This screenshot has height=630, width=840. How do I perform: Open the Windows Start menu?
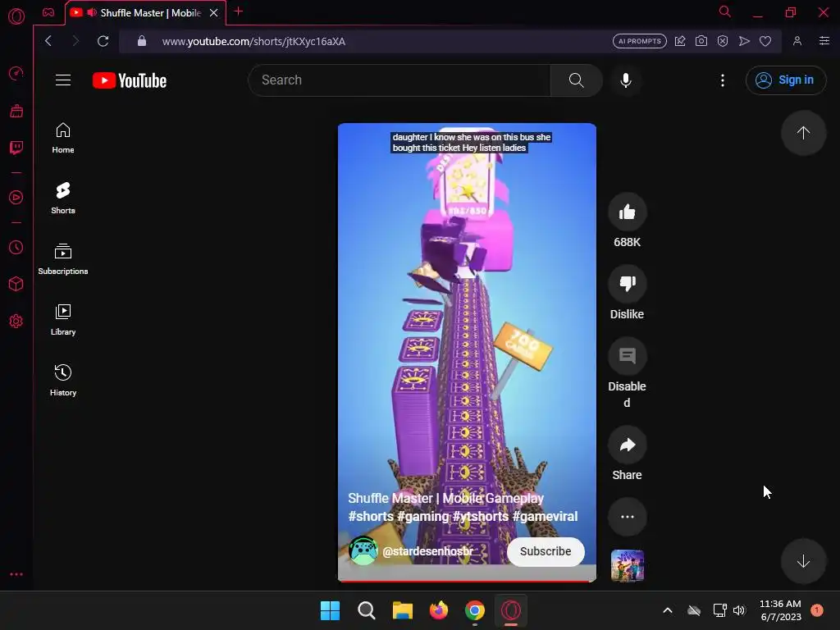point(330,610)
